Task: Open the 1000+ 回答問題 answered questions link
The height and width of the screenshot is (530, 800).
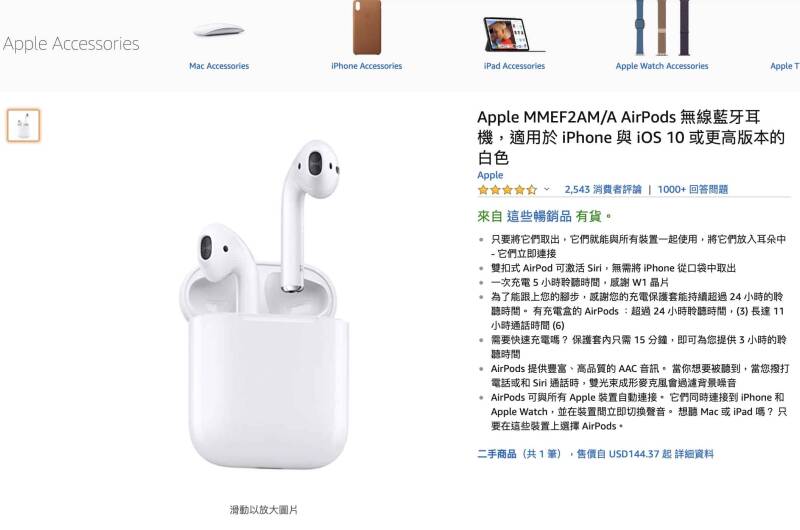Action: (692, 189)
